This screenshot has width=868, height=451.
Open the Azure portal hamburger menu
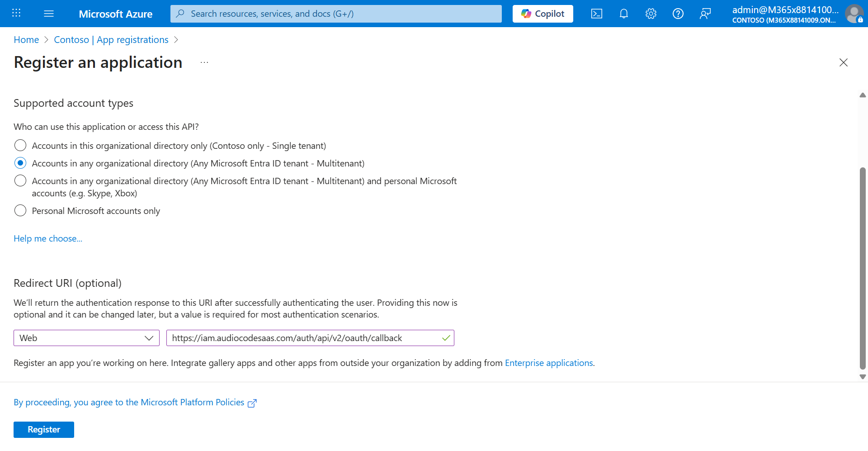point(49,14)
